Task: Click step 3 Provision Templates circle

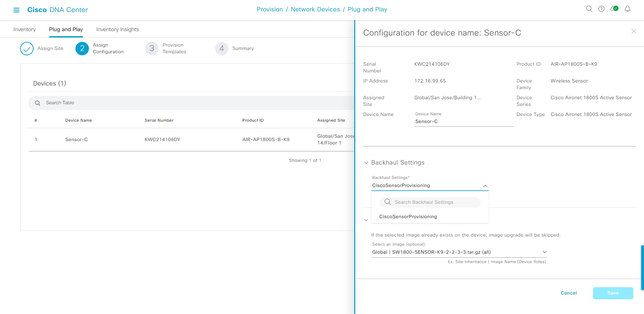Action: (152, 49)
